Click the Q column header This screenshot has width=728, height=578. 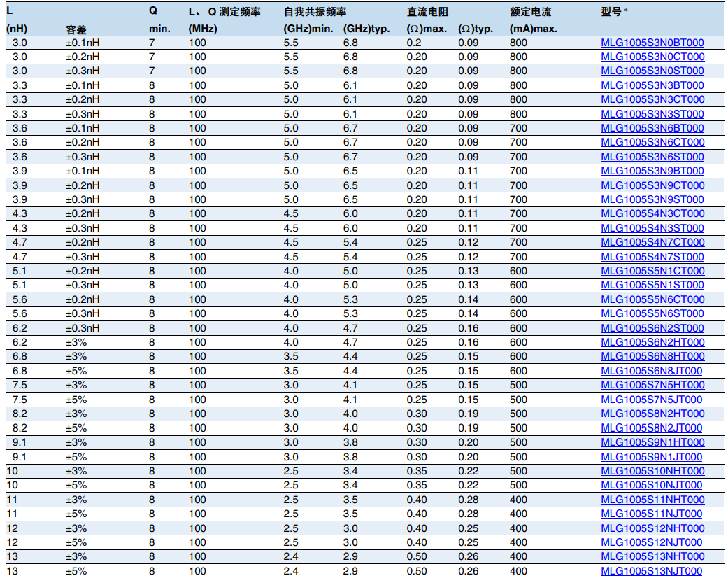pyautogui.click(x=153, y=11)
